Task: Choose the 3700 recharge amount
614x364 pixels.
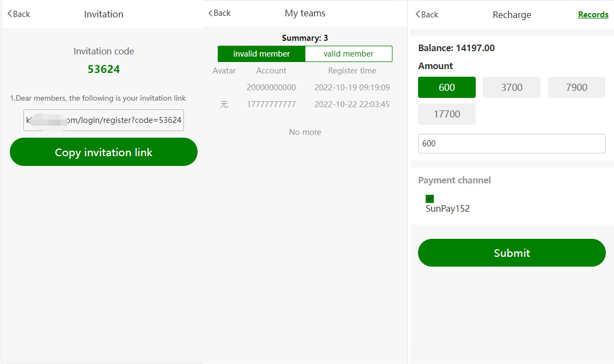Action: pos(512,88)
